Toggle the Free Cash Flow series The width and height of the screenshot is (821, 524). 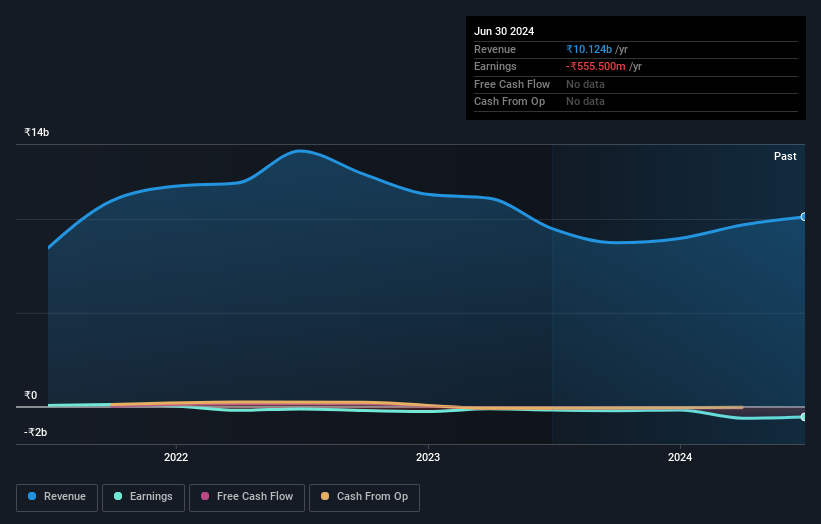[x=247, y=497]
